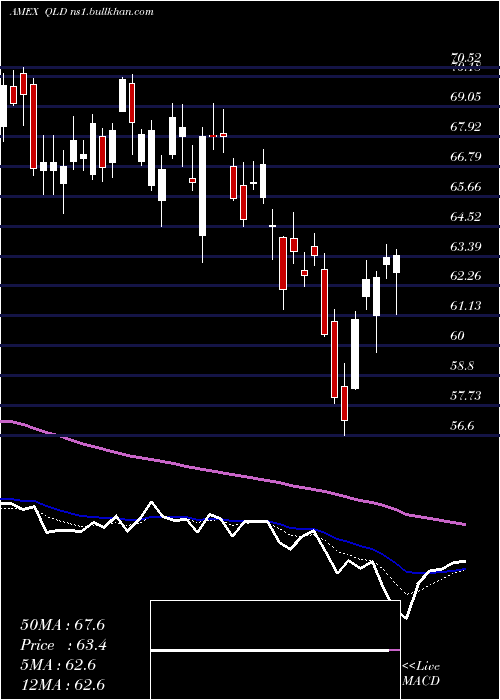500x700 pixels.
Task: Click the 61.13 price axis label
Action: point(466,306)
